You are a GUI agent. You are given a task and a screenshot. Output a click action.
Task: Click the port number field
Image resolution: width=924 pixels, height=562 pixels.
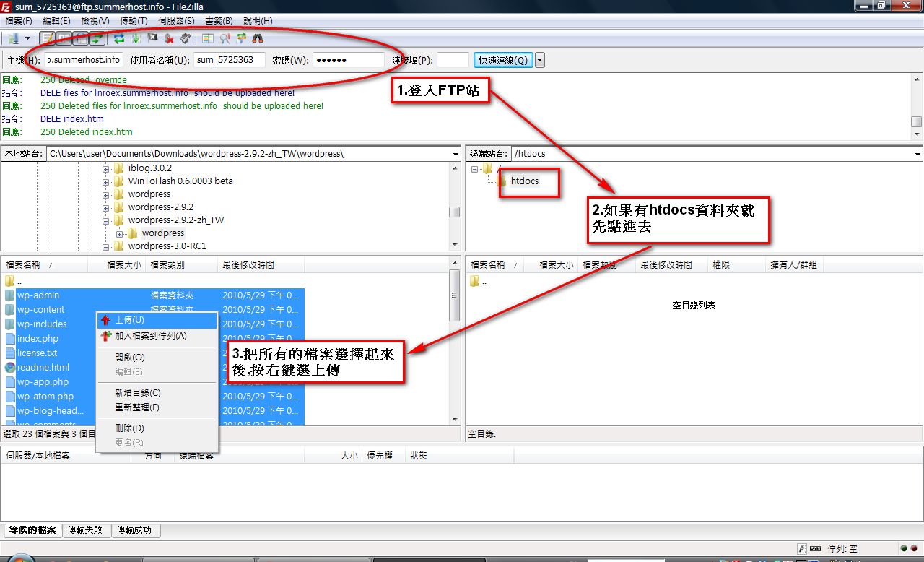pos(453,60)
